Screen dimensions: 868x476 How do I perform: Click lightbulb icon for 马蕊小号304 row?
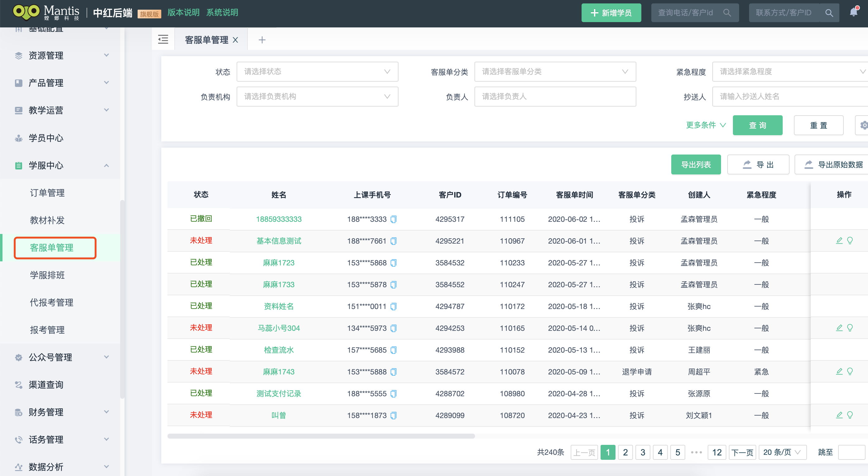pos(850,328)
